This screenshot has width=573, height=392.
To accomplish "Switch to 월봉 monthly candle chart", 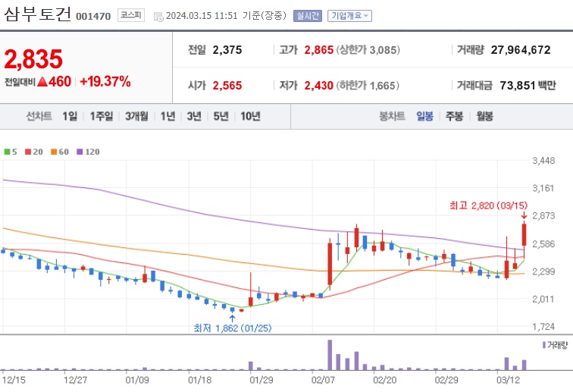I will [x=484, y=116].
